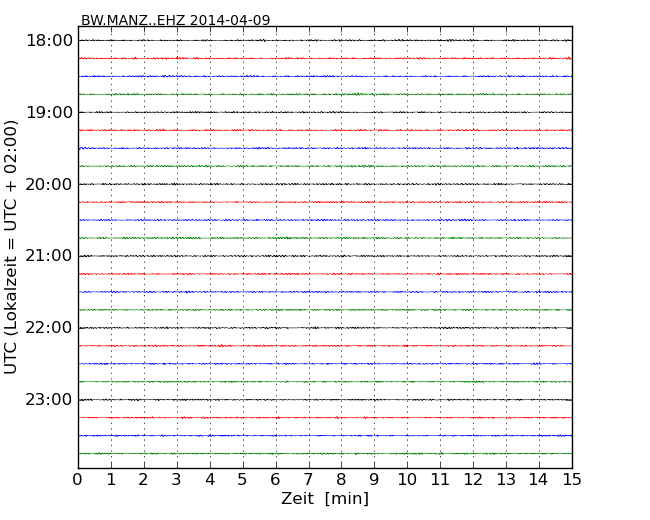The image size is (650, 520).
Task: Click the x-axis label Zeit [min]
Action: tap(325, 498)
